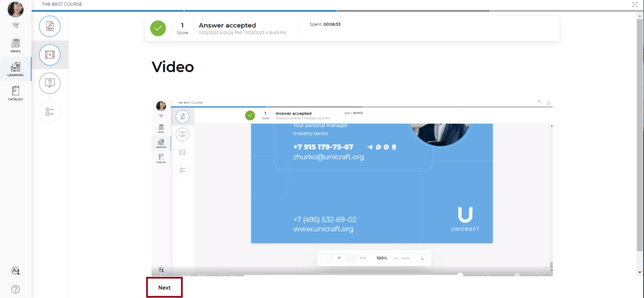Click the course progress bar at top
The image size is (644, 298).
[338, 11]
